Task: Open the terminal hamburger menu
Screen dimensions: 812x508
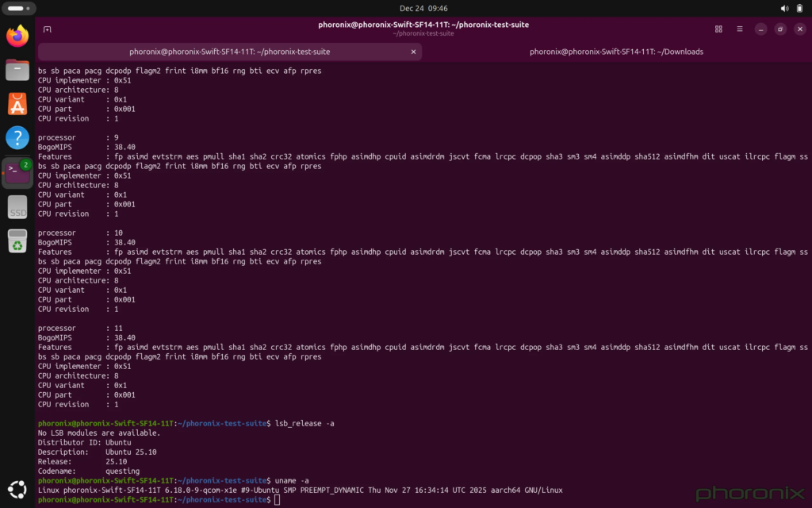Action: (x=739, y=29)
